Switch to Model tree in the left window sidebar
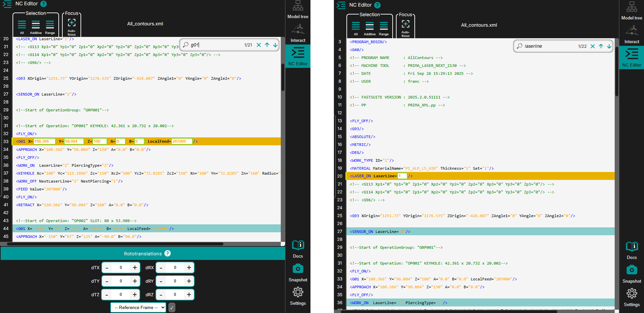Screen dimensions: 644x313 pos(298,10)
